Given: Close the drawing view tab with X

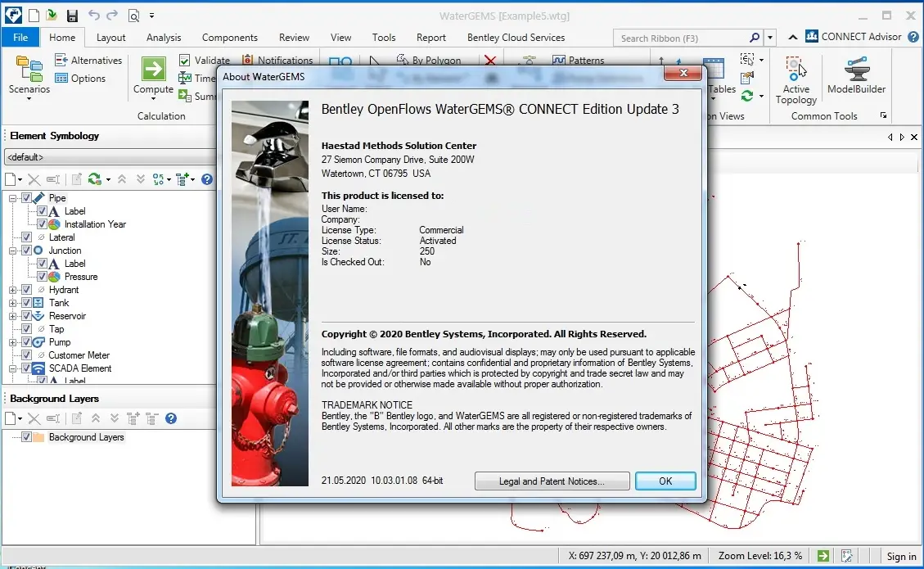Looking at the screenshot, I should pos(914,137).
